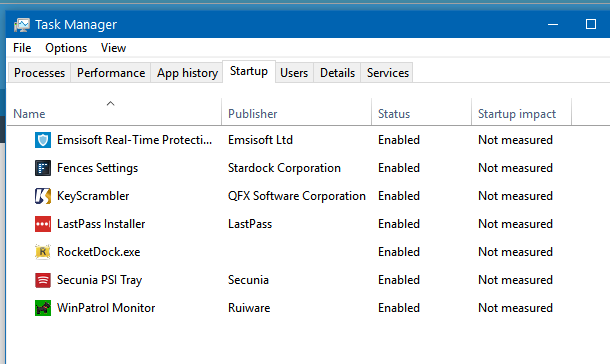Click the sort arrow above the Name column
Screen dimensions: 610x364
pyautogui.click(x=110, y=103)
